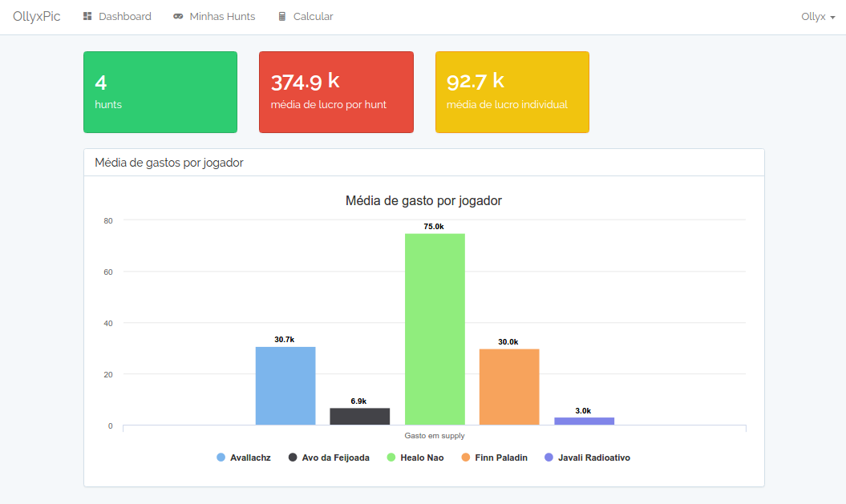Open the Calcular page link

click(x=313, y=17)
